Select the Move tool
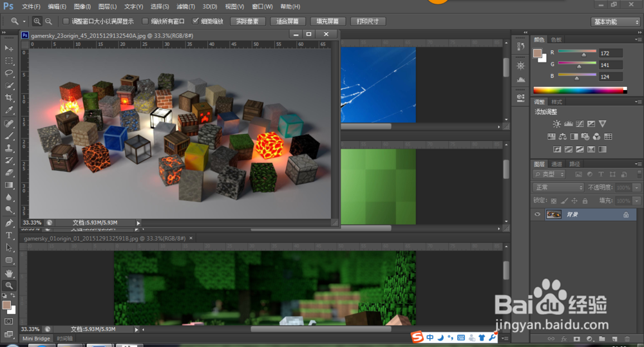The width and height of the screenshot is (644, 347). (x=8, y=48)
